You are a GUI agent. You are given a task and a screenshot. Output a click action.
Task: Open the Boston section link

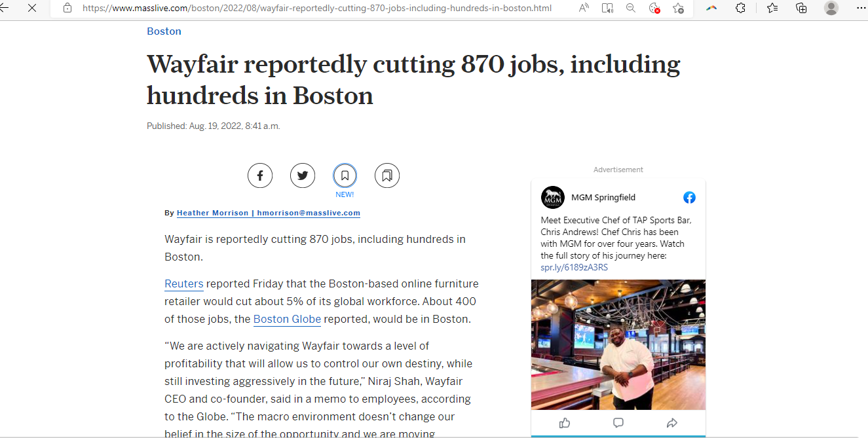tap(164, 31)
